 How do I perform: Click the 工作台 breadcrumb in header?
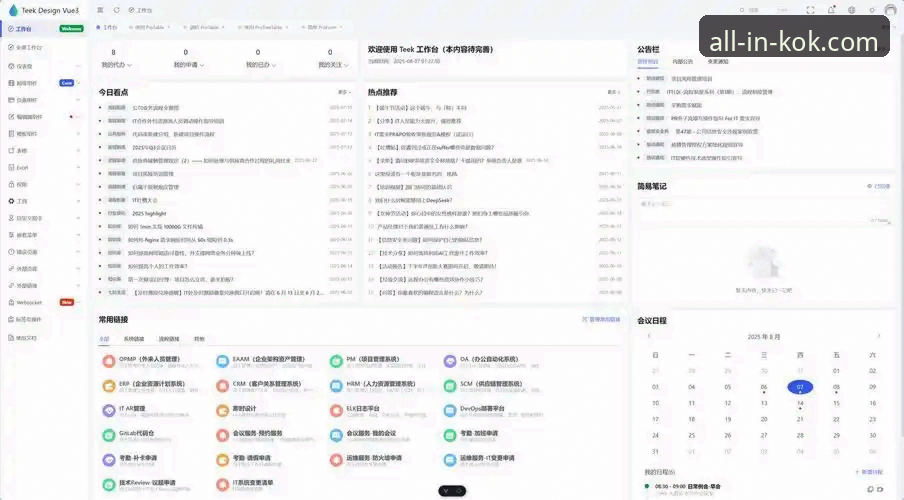(141, 10)
